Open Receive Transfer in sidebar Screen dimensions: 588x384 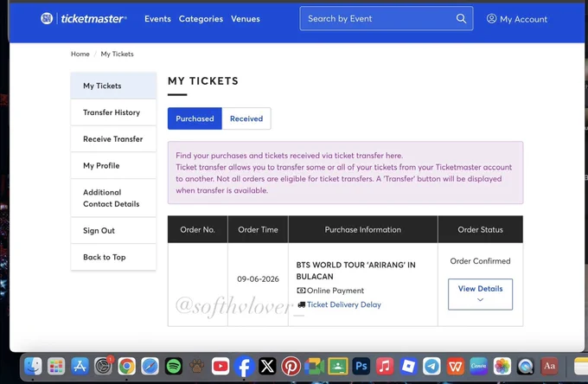(x=113, y=138)
